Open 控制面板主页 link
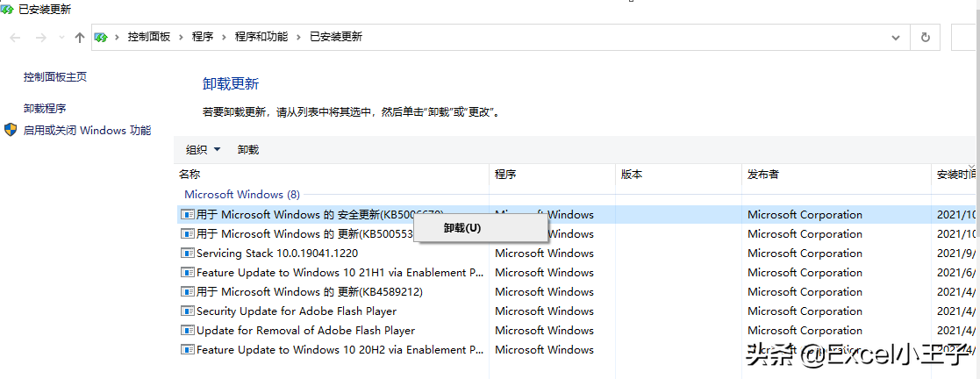The width and height of the screenshot is (980, 379). [55, 77]
